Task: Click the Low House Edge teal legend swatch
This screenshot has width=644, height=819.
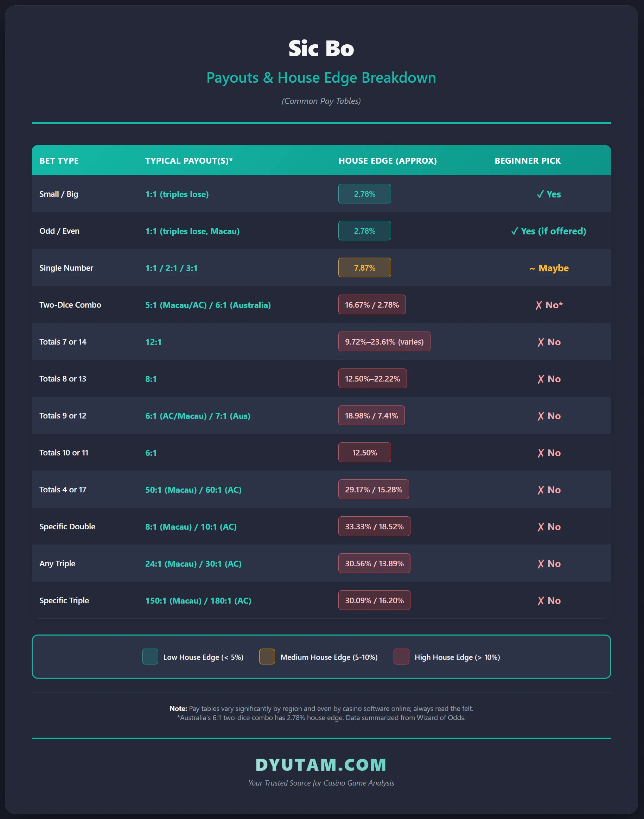Action: point(150,657)
